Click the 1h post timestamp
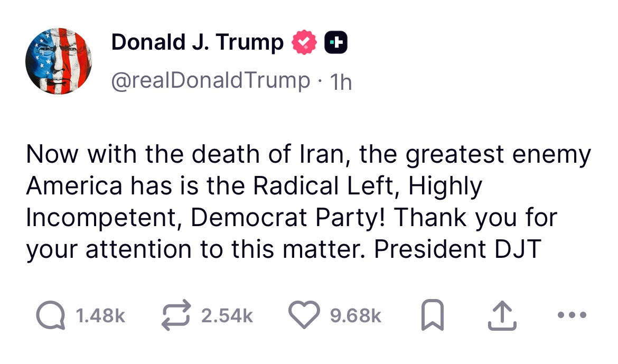The width and height of the screenshot is (618, 364). [340, 82]
